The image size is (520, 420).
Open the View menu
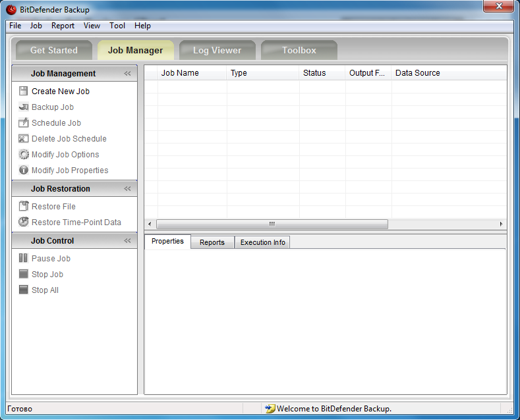click(x=92, y=26)
